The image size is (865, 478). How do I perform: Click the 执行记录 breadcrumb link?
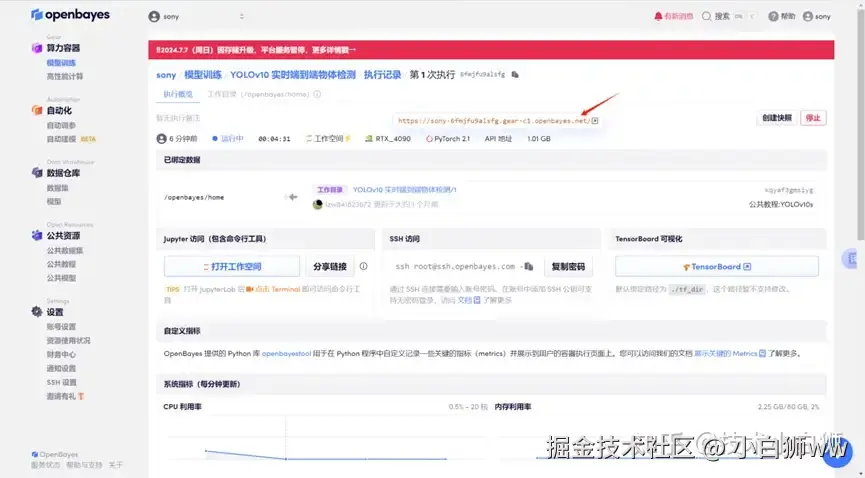click(382, 75)
